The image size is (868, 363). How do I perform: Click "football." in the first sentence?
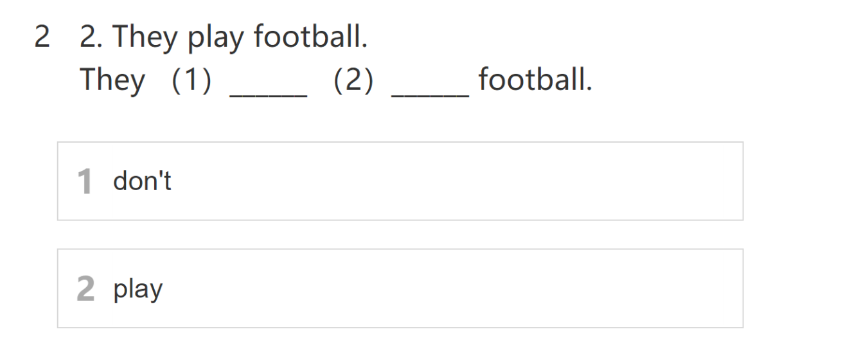(x=310, y=37)
